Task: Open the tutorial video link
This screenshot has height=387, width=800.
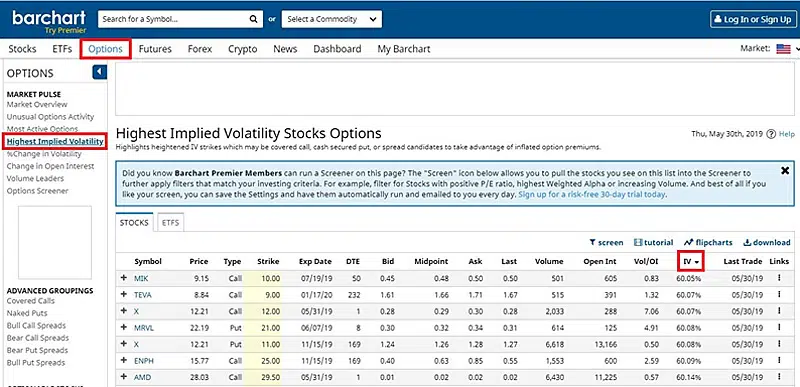Action: click(653, 243)
